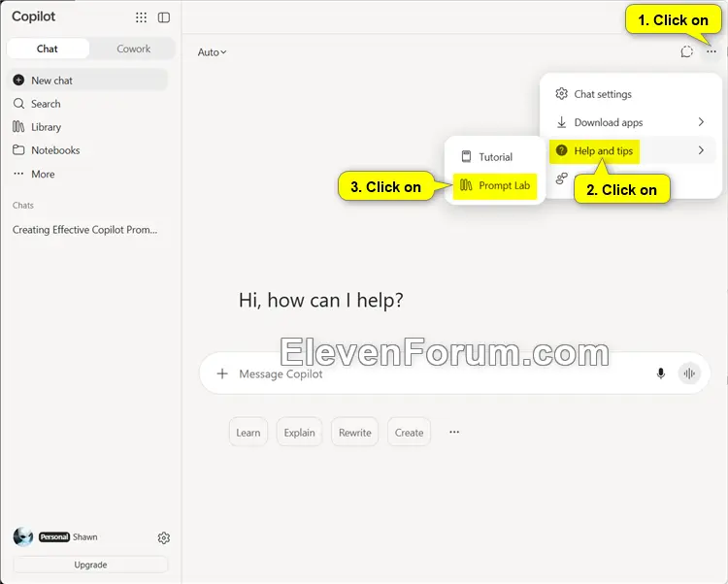Open Download apps submenu
Viewport: 728px width, 584px height.
(x=632, y=122)
